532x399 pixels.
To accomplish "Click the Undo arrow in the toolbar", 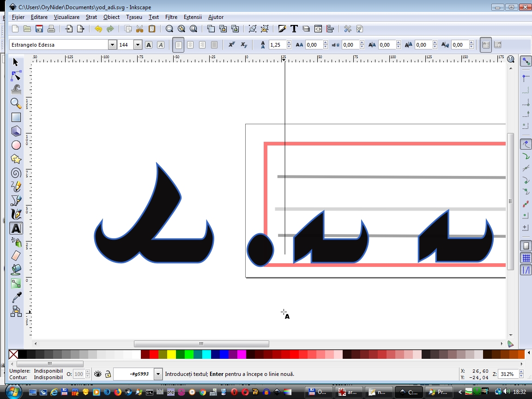I will coord(98,29).
